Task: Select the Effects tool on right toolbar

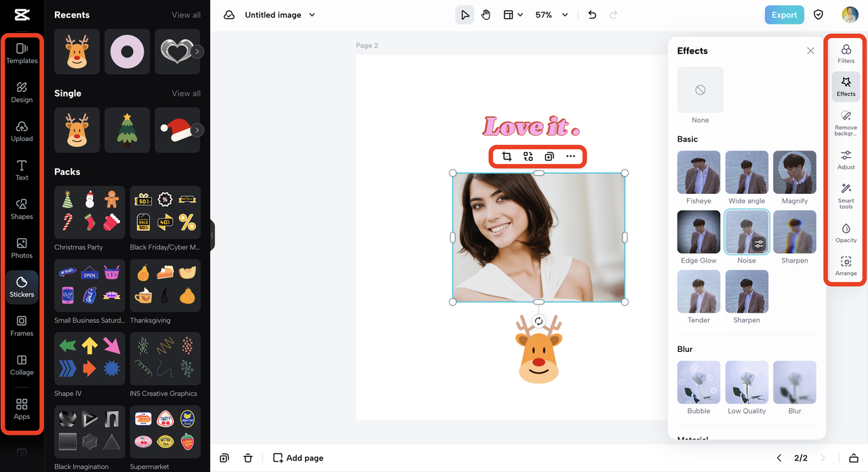Action: [846, 87]
